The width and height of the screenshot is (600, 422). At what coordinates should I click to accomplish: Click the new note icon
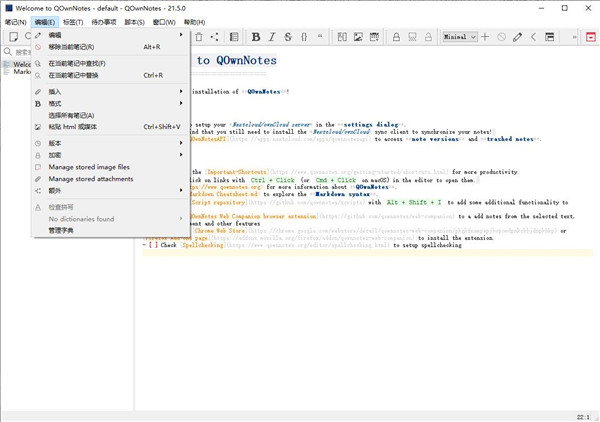click(14, 37)
